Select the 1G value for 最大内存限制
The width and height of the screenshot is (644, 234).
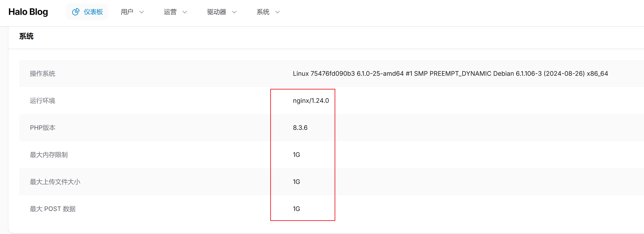(x=296, y=155)
